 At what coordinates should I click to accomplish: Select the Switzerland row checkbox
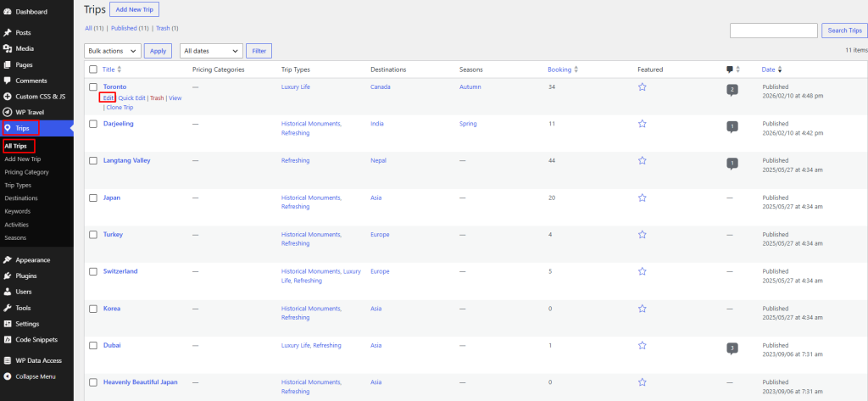(x=93, y=271)
